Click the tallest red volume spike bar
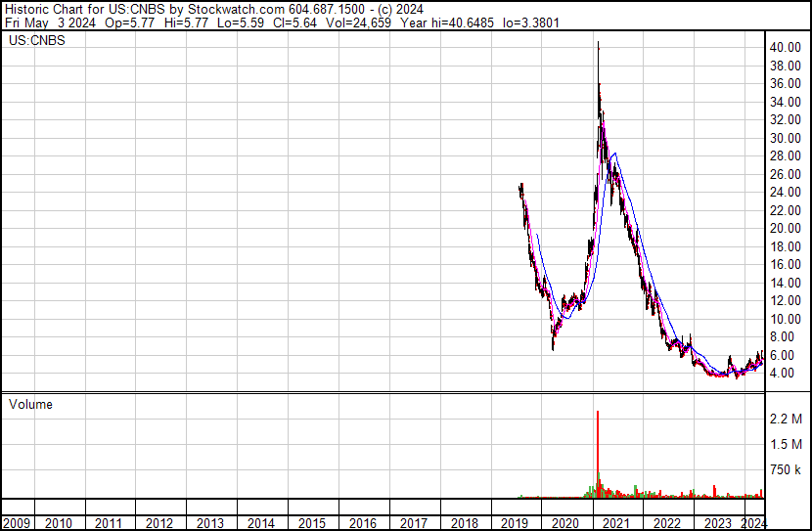This screenshot has width=812, height=531. pyautogui.click(x=598, y=455)
